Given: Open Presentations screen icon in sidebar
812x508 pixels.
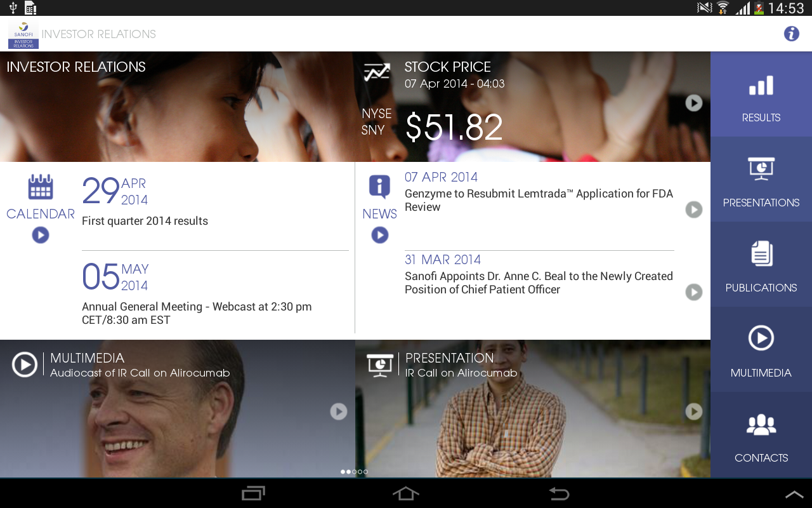Looking at the screenshot, I should (761, 169).
